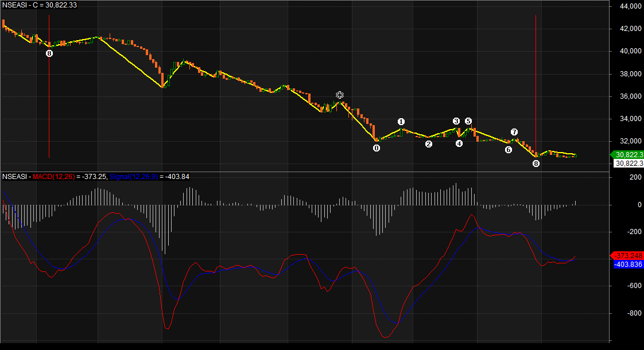Click the 38,000 price axis label
Viewport: 644px width, 350px height.
pyautogui.click(x=630, y=74)
